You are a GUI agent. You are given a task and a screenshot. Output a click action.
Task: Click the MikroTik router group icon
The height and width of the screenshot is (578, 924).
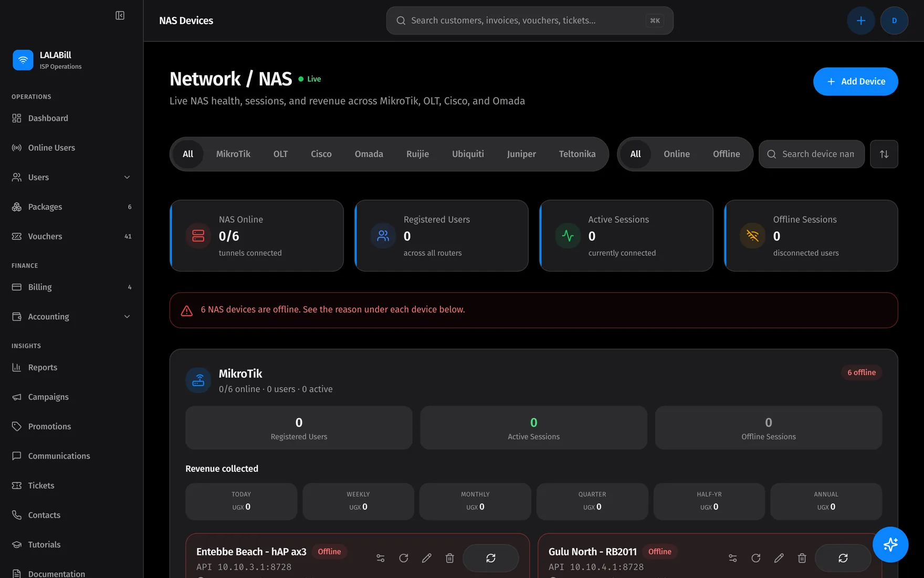tap(198, 380)
